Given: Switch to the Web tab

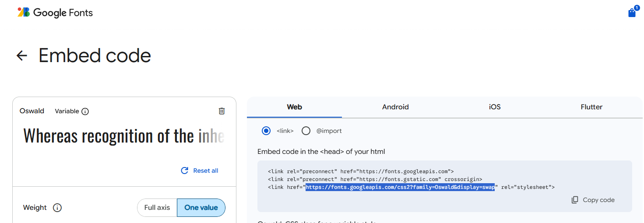Looking at the screenshot, I should [x=294, y=107].
